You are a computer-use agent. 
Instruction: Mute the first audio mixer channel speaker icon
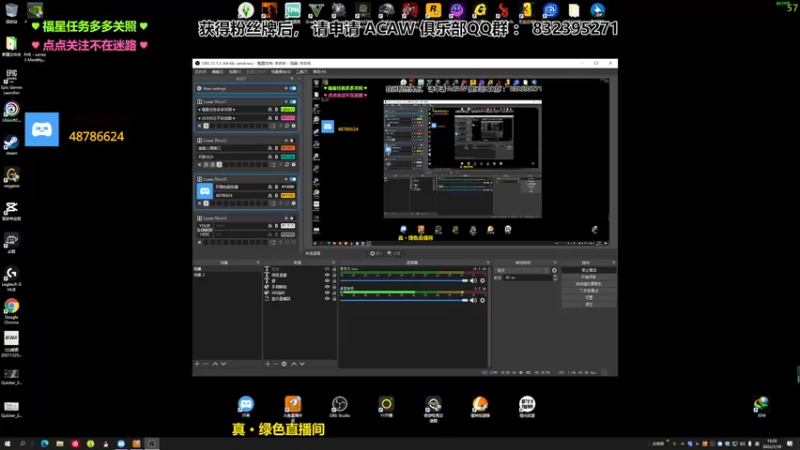click(473, 281)
